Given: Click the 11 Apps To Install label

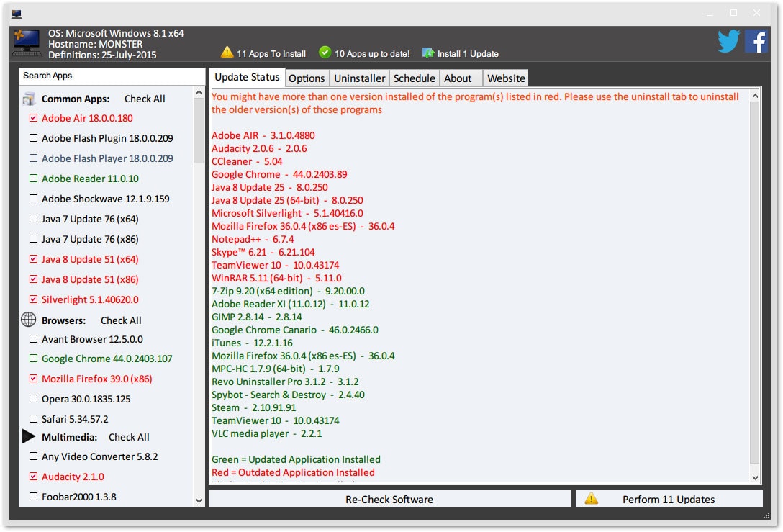Looking at the screenshot, I should (271, 53).
